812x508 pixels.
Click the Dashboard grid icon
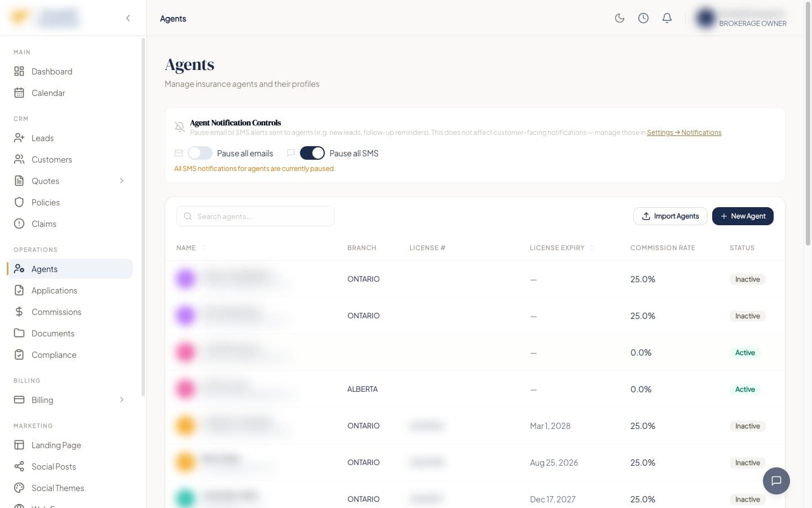(x=19, y=71)
